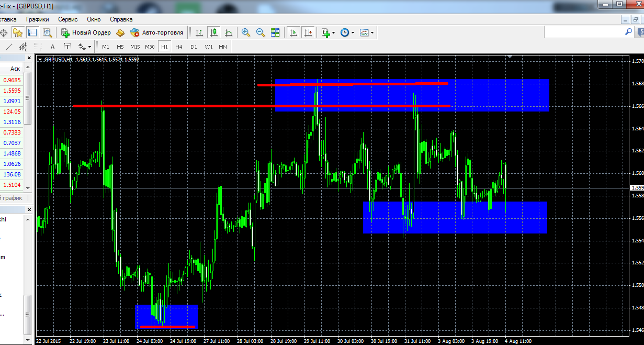This screenshot has height=345, width=644.
Task: Open the Справка menu
Action: (x=121, y=19)
